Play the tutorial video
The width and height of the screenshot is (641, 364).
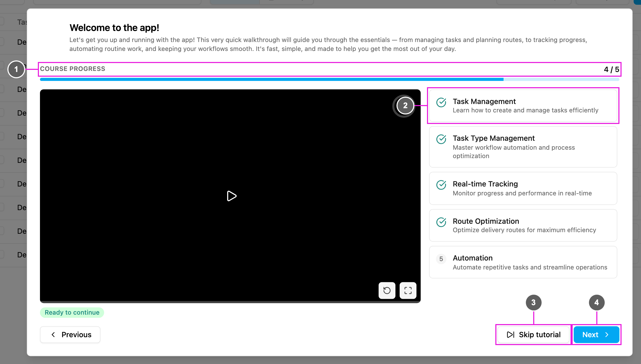231,196
